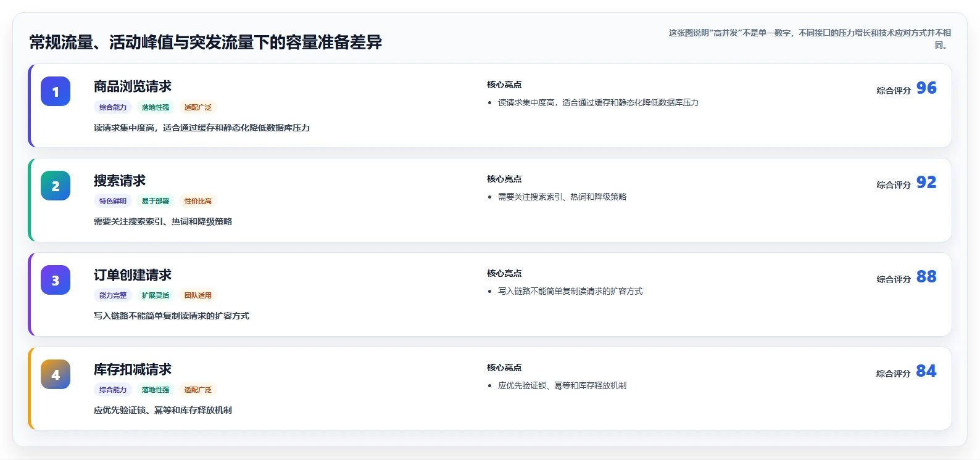Click the subtitle note starting 这张图说明“高并发”
This screenshot has width=980, height=460.
tap(810, 38)
